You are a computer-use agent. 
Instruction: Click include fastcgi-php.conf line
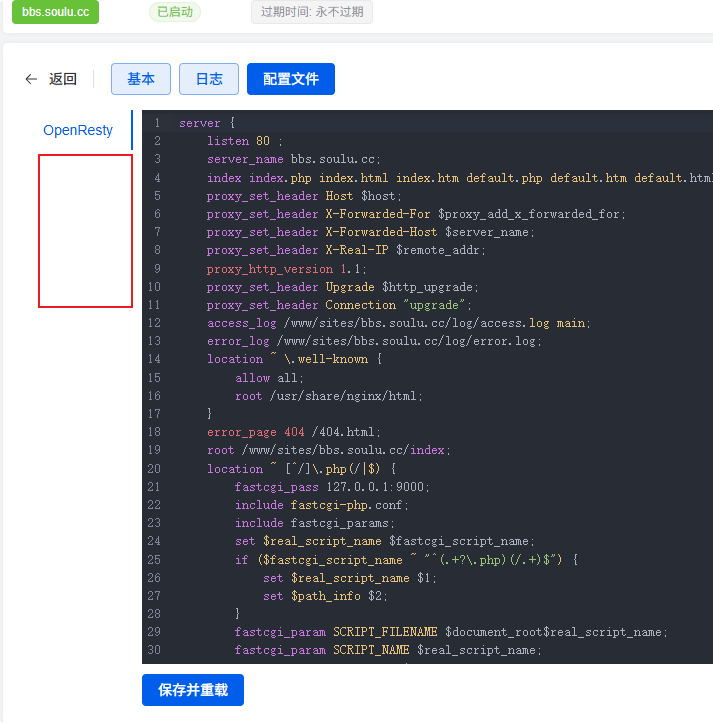tap(321, 505)
